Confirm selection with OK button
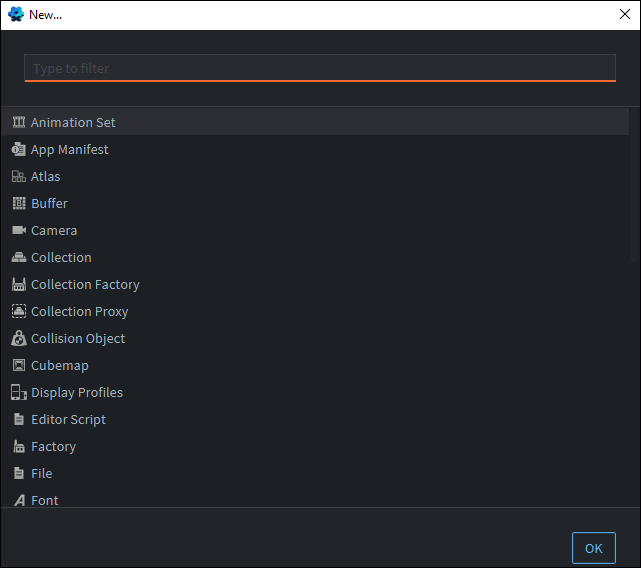Viewport: 641px width, 568px height. pos(594,548)
